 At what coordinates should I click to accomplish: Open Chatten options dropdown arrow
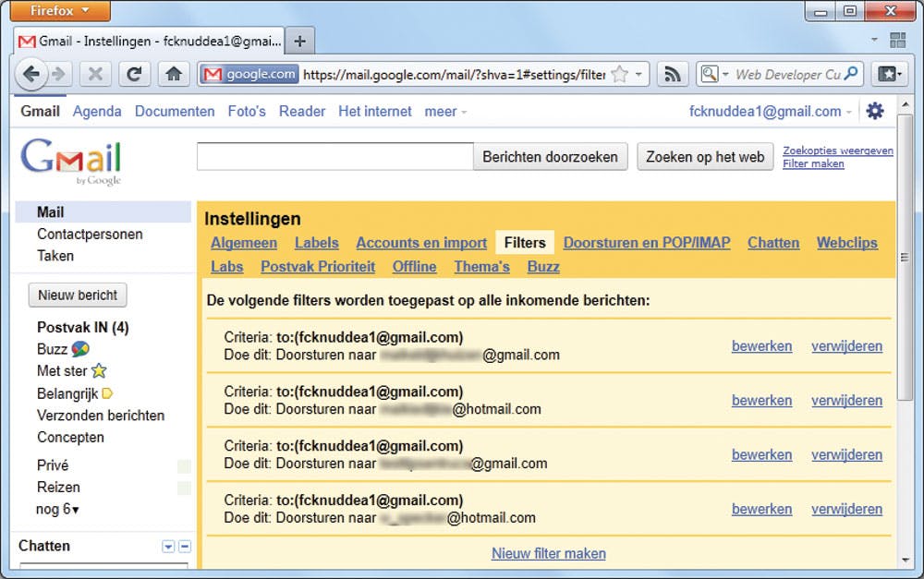click(168, 547)
